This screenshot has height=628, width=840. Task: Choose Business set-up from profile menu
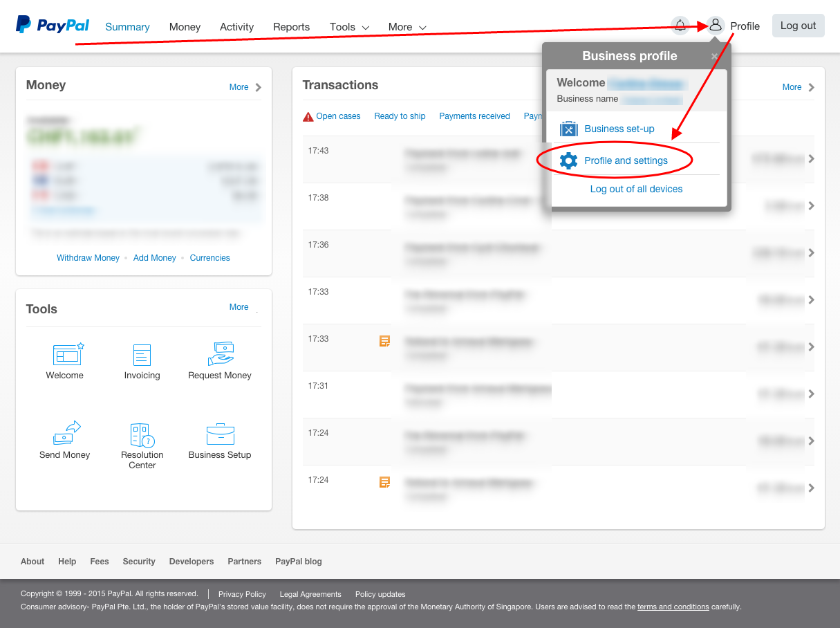619,129
